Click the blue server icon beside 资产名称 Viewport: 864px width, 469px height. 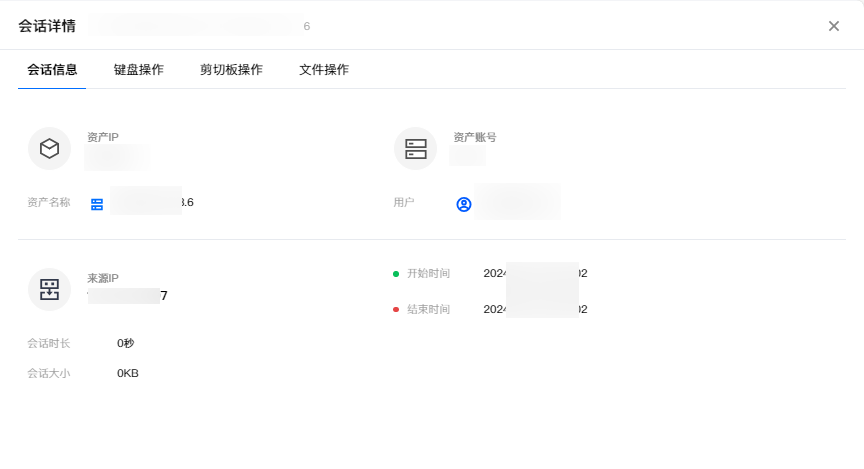pos(97,203)
